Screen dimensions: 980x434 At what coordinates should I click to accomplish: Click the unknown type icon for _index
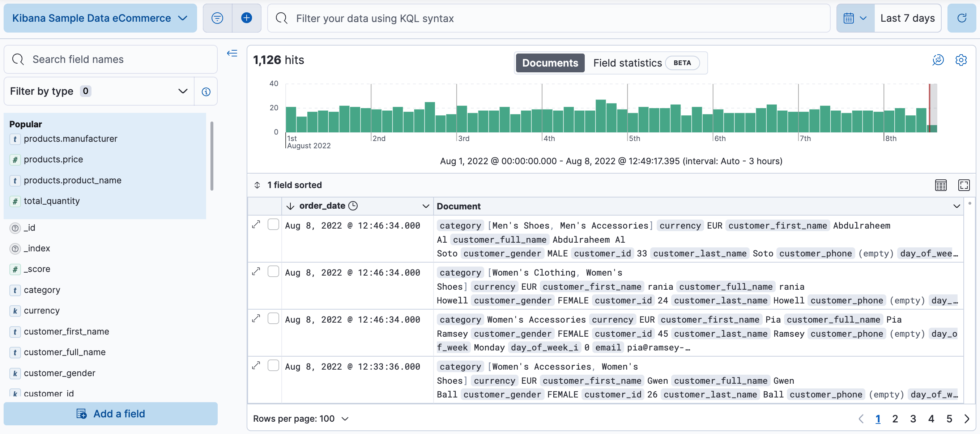click(15, 249)
